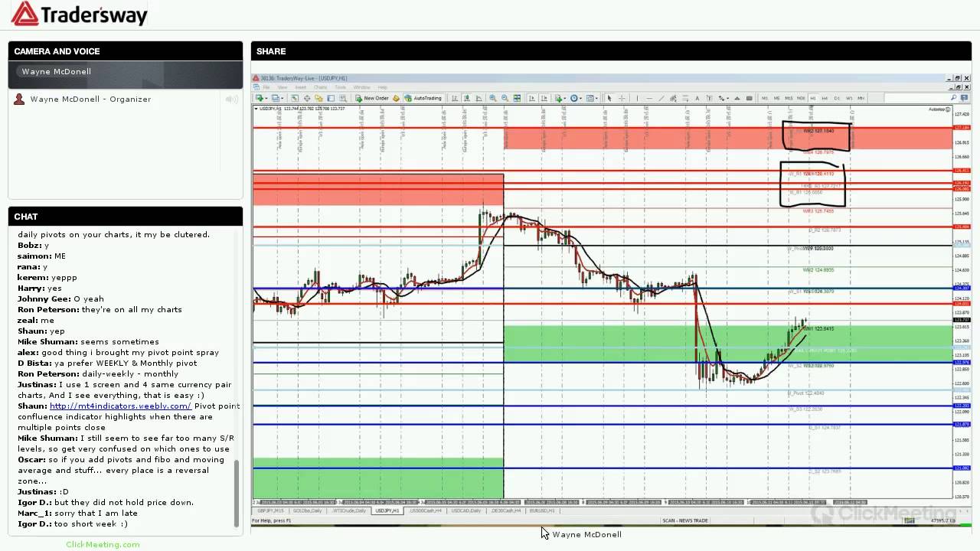The height and width of the screenshot is (551, 980).
Task: Select the Crosshair tool
Action: click(x=622, y=98)
